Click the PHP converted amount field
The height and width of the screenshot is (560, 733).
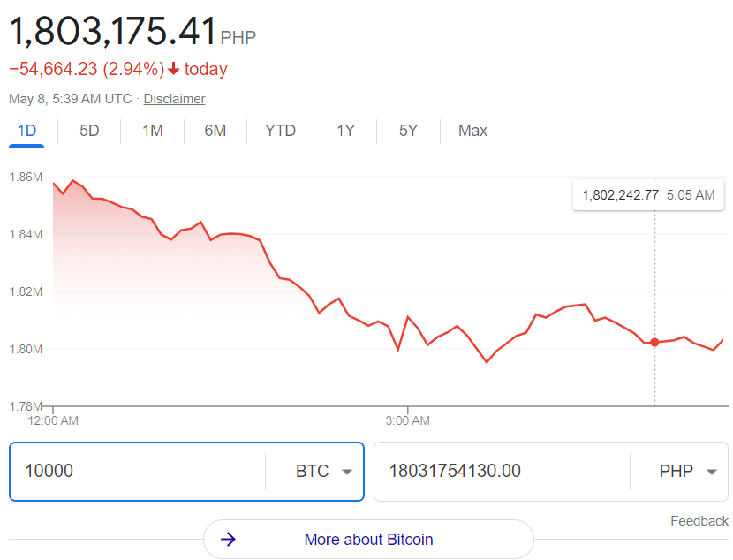502,471
